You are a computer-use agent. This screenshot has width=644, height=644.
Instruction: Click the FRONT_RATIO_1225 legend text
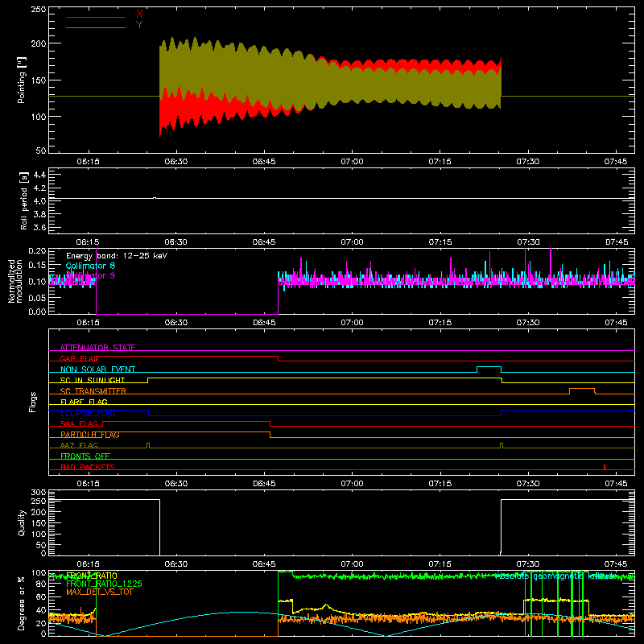105,584
